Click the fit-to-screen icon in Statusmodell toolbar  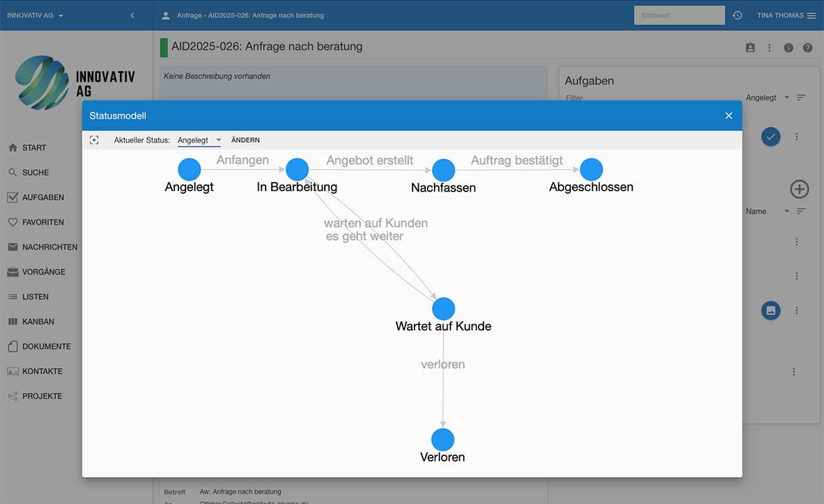coord(94,140)
